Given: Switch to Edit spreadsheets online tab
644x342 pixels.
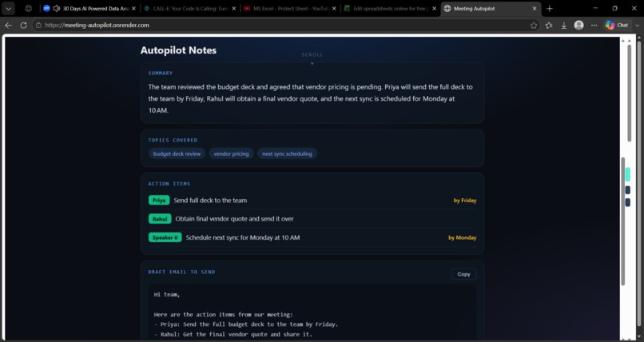Looking at the screenshot, I should click(x=391, y=8).
